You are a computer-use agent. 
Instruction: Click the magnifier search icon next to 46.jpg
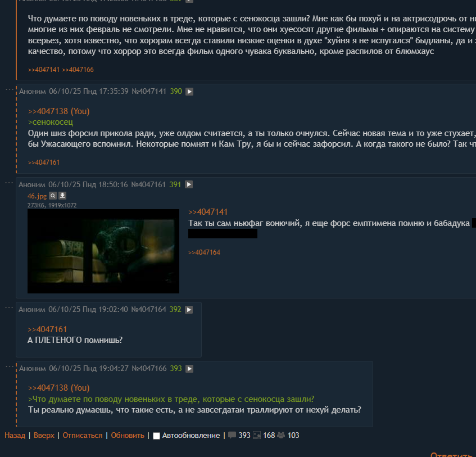(x=52, y=196)
